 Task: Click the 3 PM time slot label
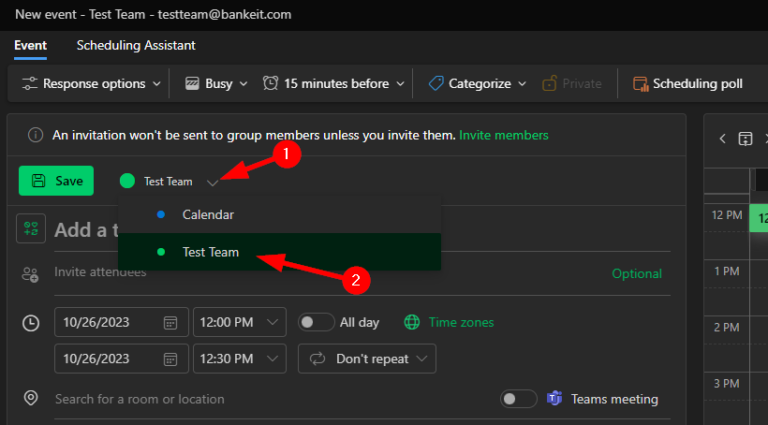726,383
